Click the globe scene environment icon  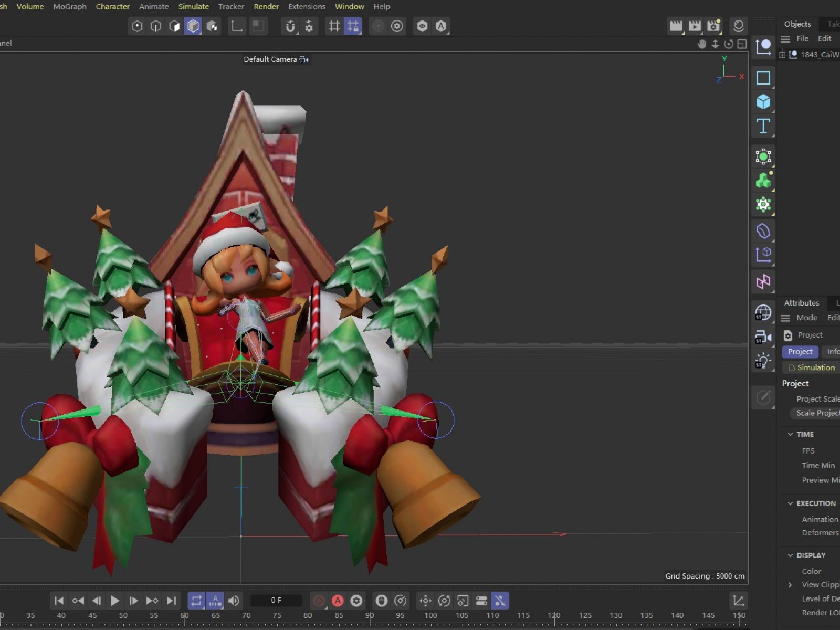click(763, 312)
